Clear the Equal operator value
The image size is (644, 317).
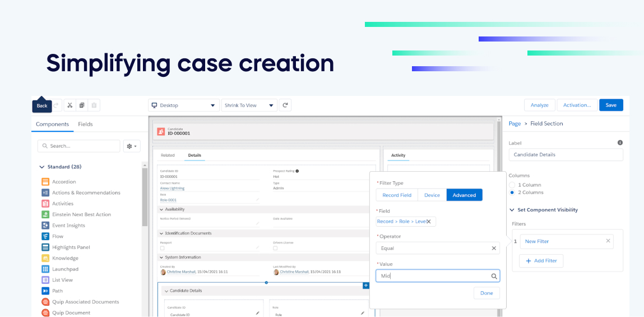pos(494,249)
